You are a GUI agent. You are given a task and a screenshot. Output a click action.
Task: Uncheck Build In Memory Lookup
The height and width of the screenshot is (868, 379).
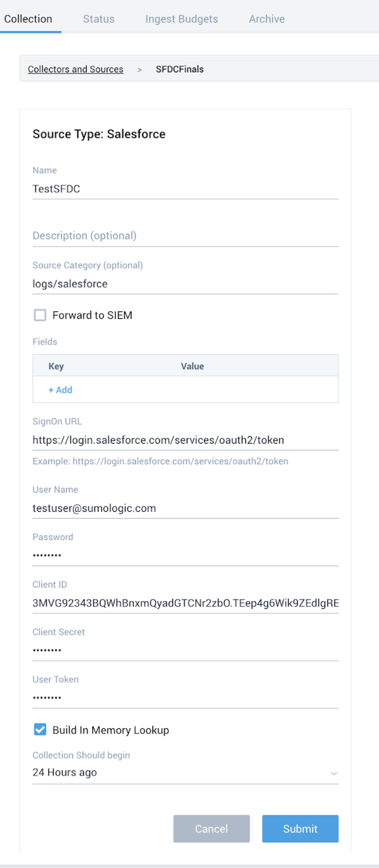(40, 730)
